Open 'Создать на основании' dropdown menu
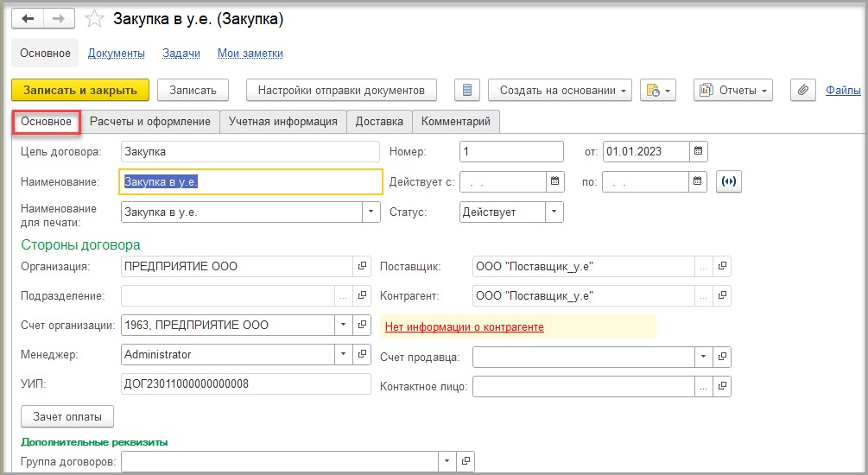 tap(560, 90)
